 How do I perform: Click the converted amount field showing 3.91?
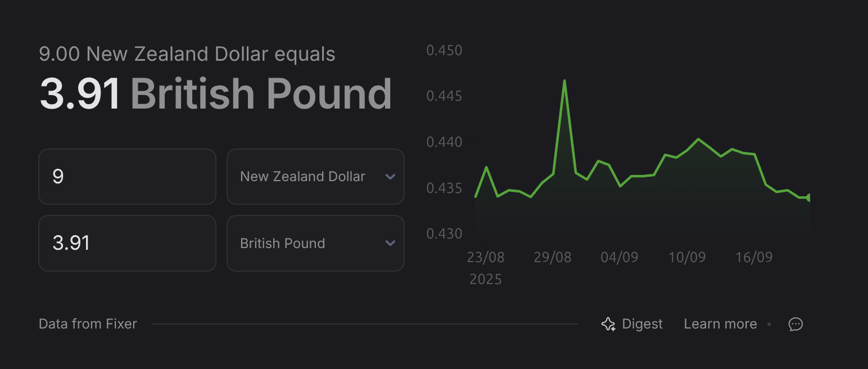click(x=127, y=243)
